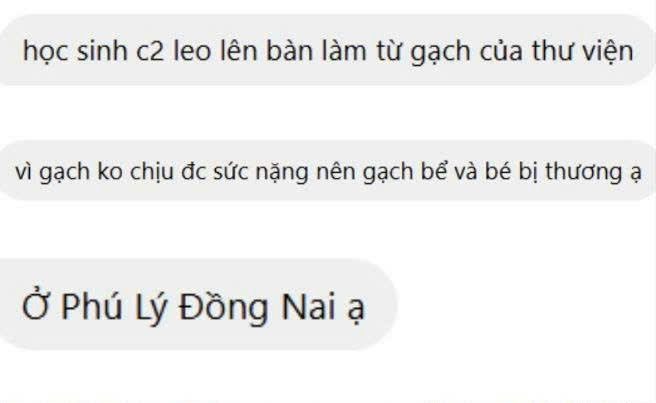The width and height of the screenshot is (656, 403).
Task: Click the "Ở Phú Lý Đồng Nai ạ" bubble
Action: pos(197,305)
